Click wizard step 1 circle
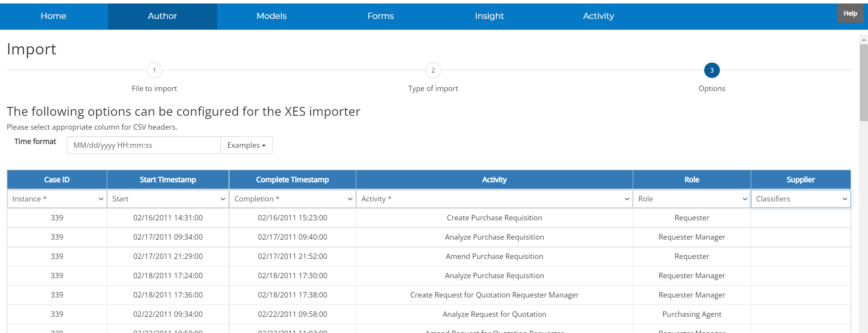Viewport: 868px width, 333px height. pyautogui.click(x=154, y=70)
